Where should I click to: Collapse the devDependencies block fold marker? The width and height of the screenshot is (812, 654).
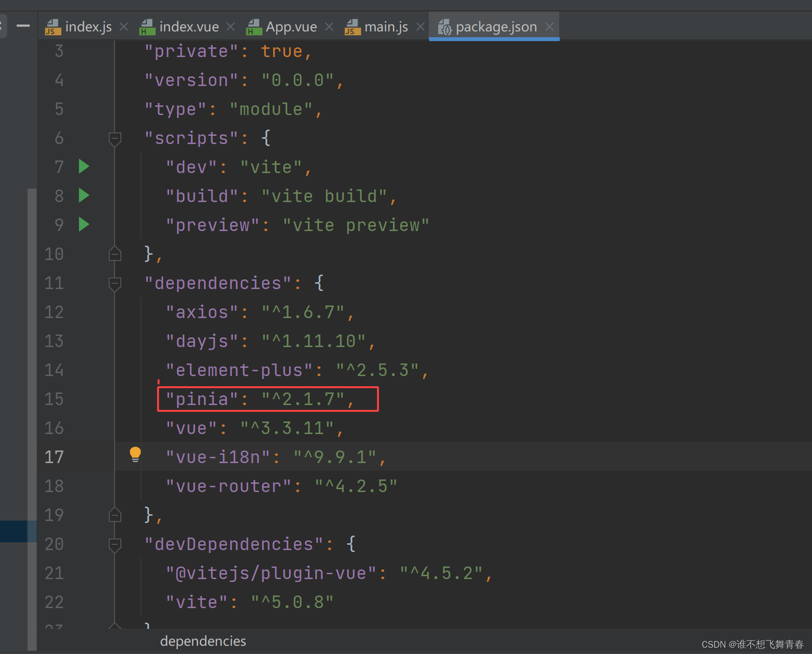(115, 545)
